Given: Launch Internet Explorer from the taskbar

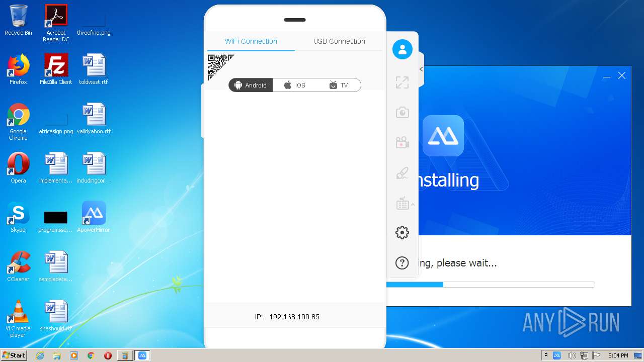Looking at the screenshot, I should pos(40,355).
